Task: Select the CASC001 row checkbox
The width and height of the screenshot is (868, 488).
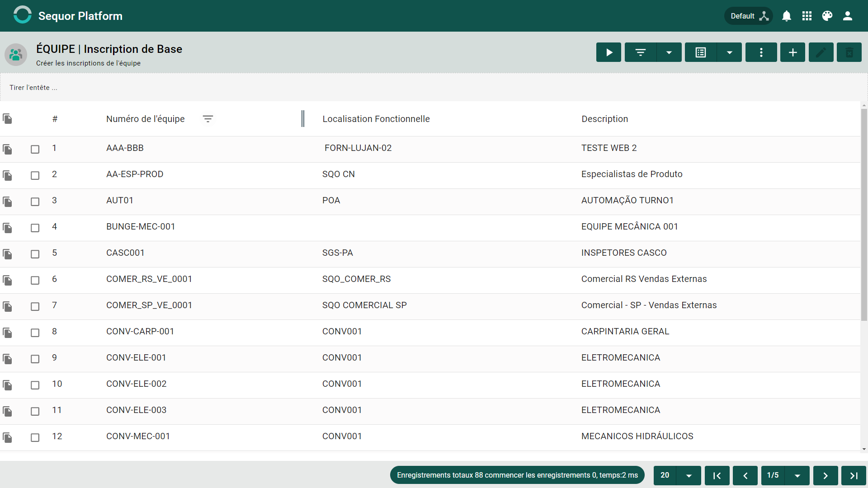Action: [35, 254]
